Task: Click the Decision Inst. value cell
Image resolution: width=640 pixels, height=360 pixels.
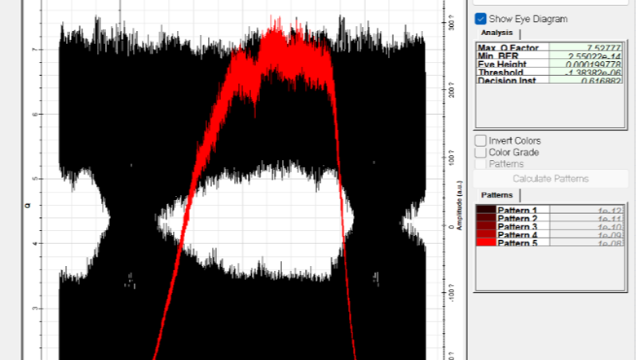Action: click(x=586, y=80)
